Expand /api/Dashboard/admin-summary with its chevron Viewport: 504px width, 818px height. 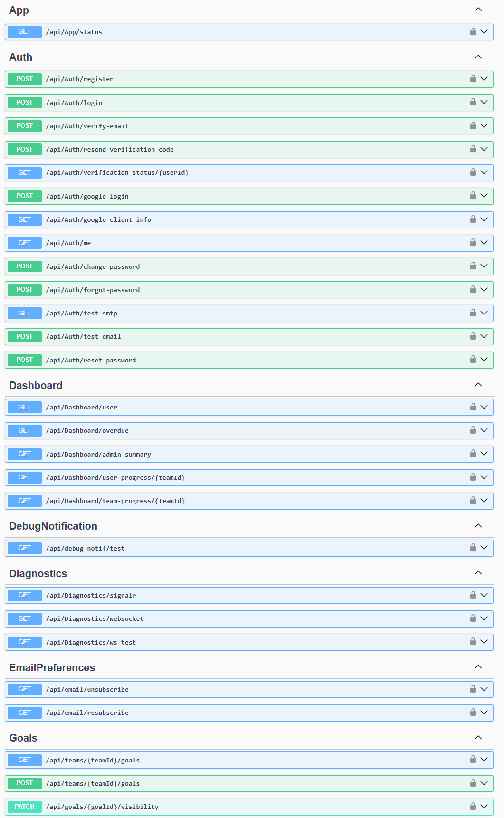tap(484, 454)
